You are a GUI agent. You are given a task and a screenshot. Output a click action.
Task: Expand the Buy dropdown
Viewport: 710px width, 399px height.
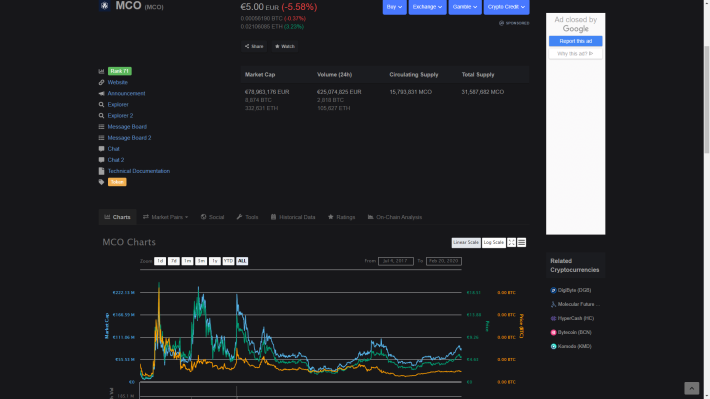point(394,7)
